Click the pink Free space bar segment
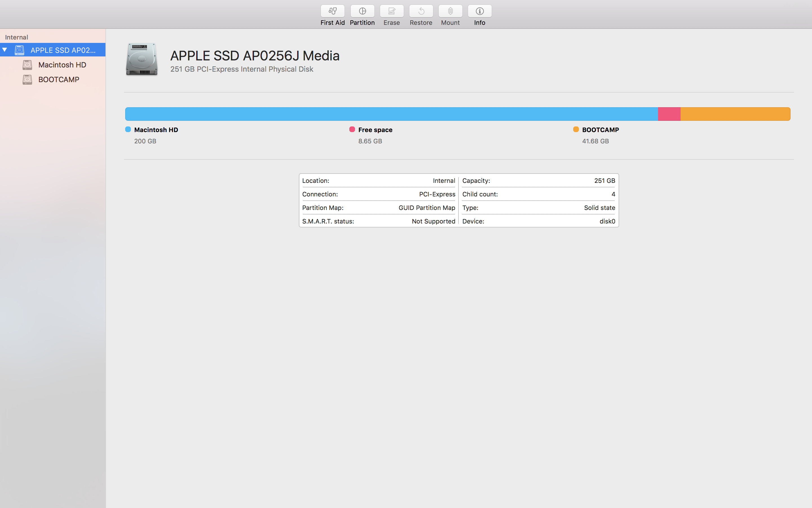Screen dimensions: 812x508 (x=669, y=114)
